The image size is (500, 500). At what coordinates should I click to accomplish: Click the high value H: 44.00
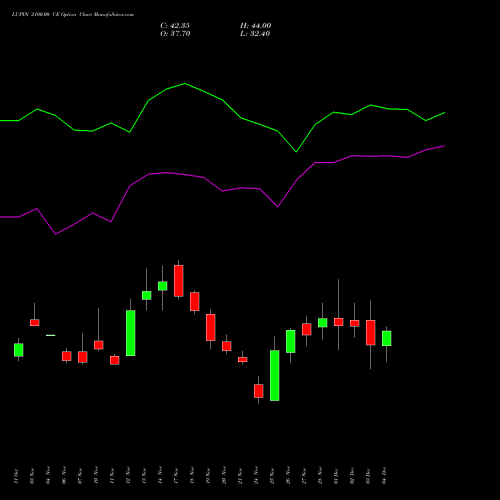pos(256,26)
